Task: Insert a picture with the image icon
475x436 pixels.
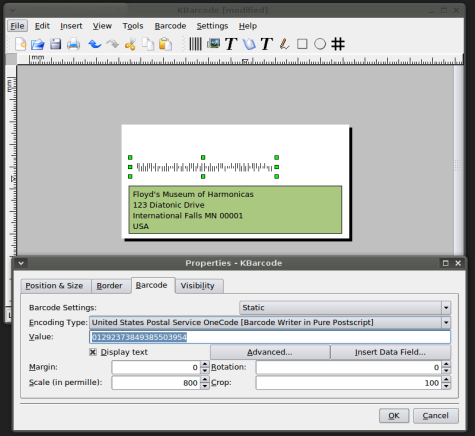Action: [213, 43]
